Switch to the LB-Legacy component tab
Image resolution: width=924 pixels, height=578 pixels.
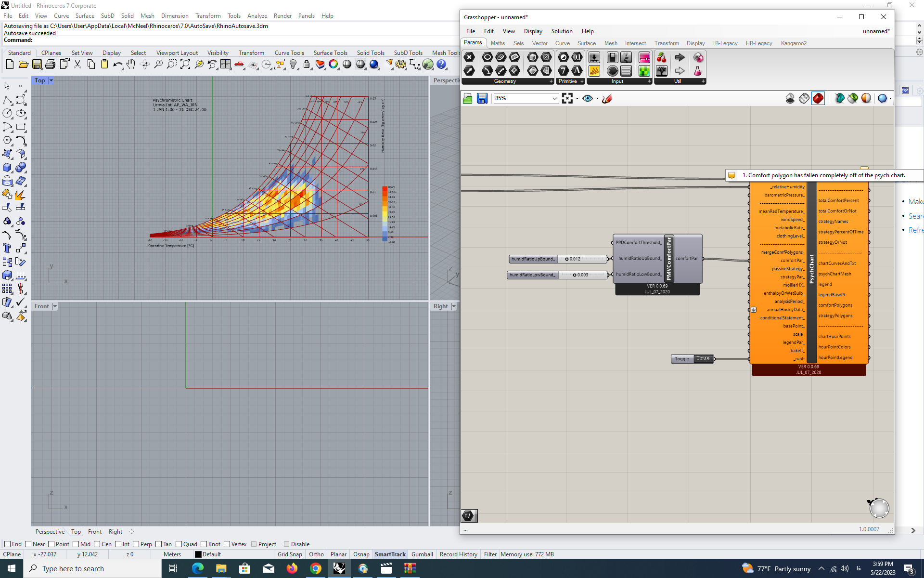725,43
